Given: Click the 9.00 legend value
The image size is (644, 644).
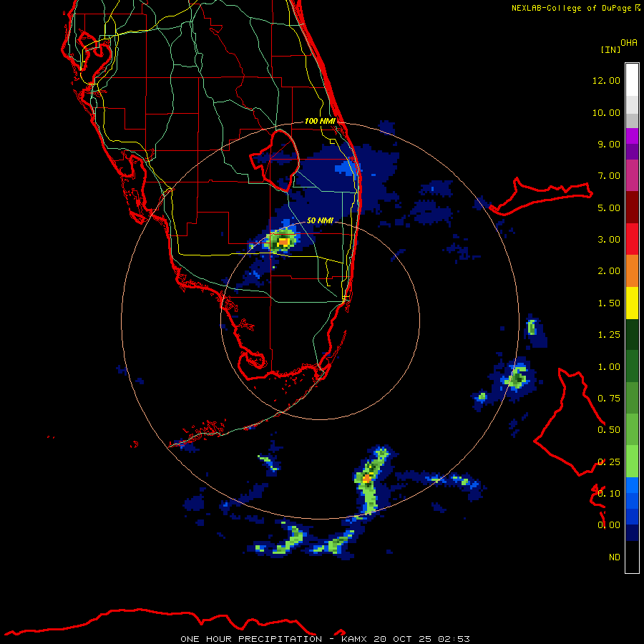Looking at the screenshot, I should 609,144.
